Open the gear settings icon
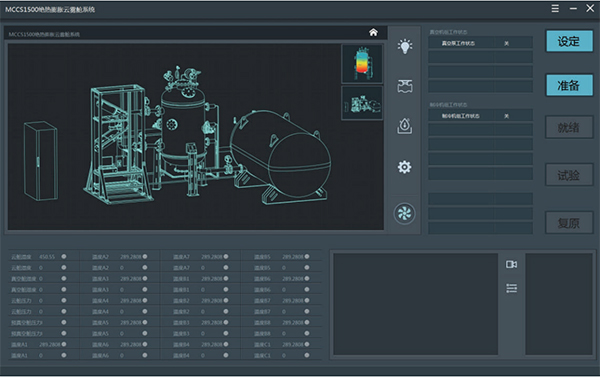600x377 pixels. tap(404, 167)
